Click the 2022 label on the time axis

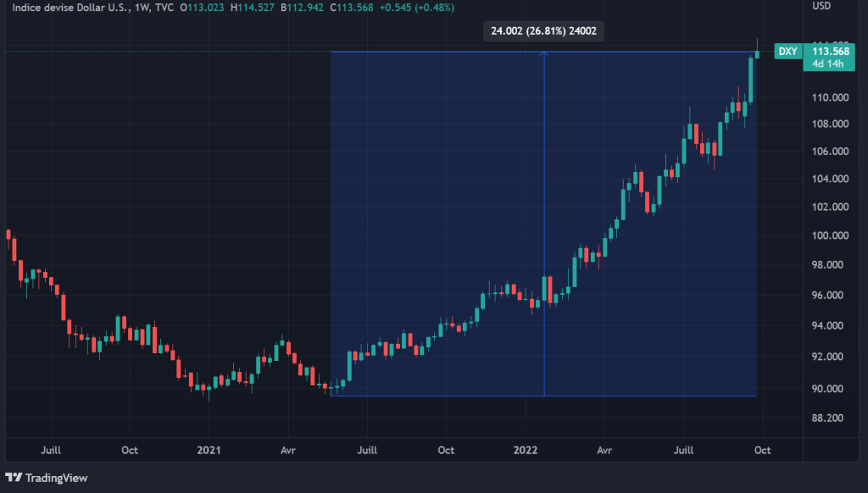[526, 451]
